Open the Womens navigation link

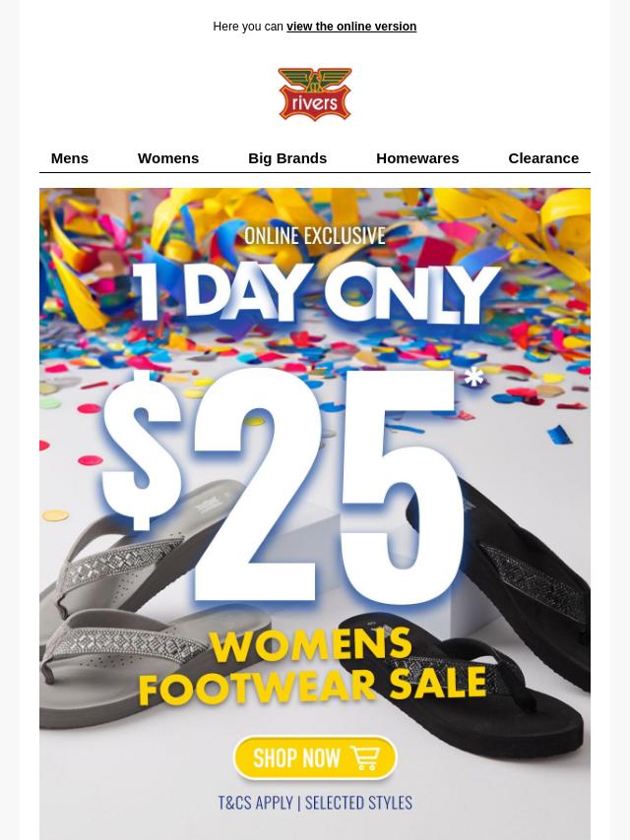pos(168,158)
